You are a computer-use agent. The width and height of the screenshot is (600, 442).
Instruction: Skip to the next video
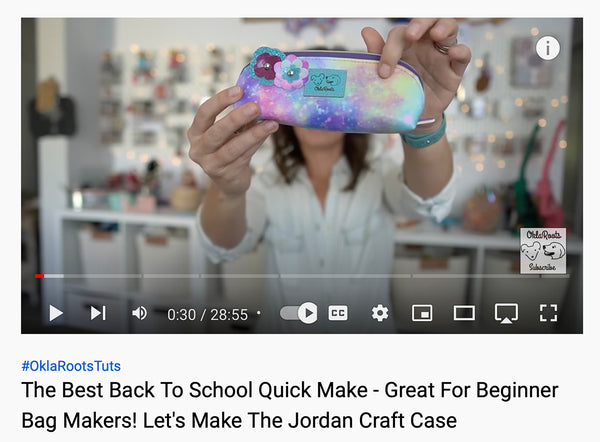click(x=98, y=313)
